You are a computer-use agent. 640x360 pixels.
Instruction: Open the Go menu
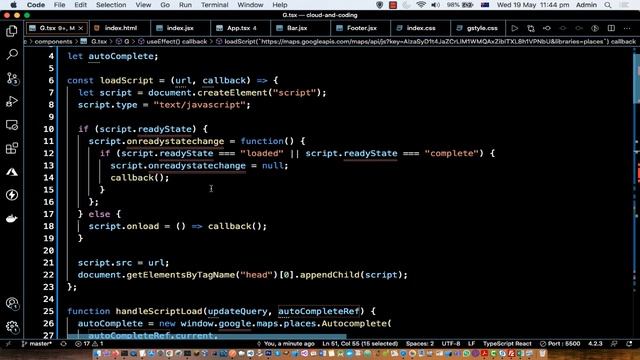(x=165, y=5)
